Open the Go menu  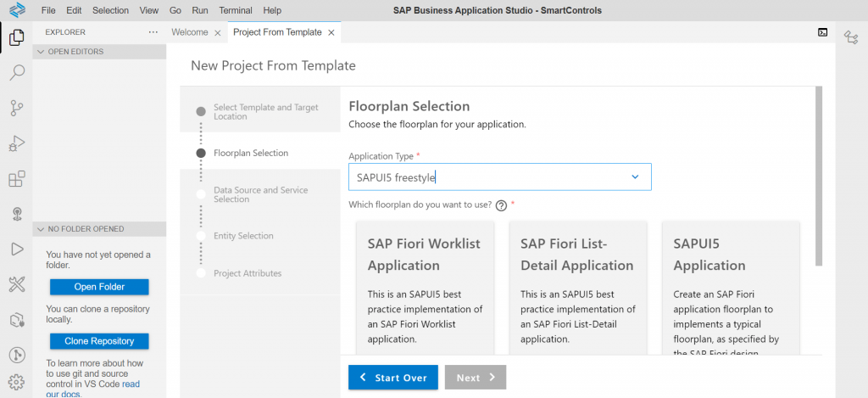coord(175,10)
